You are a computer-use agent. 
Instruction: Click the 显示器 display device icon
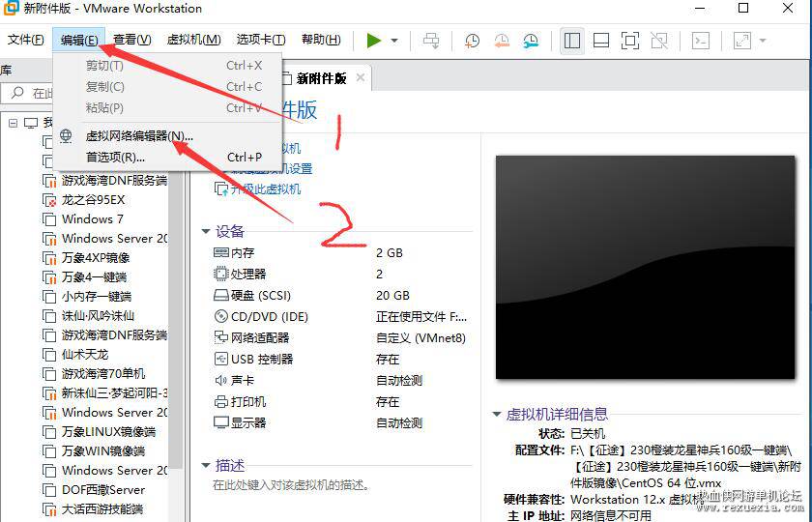[x=221, y=423]
